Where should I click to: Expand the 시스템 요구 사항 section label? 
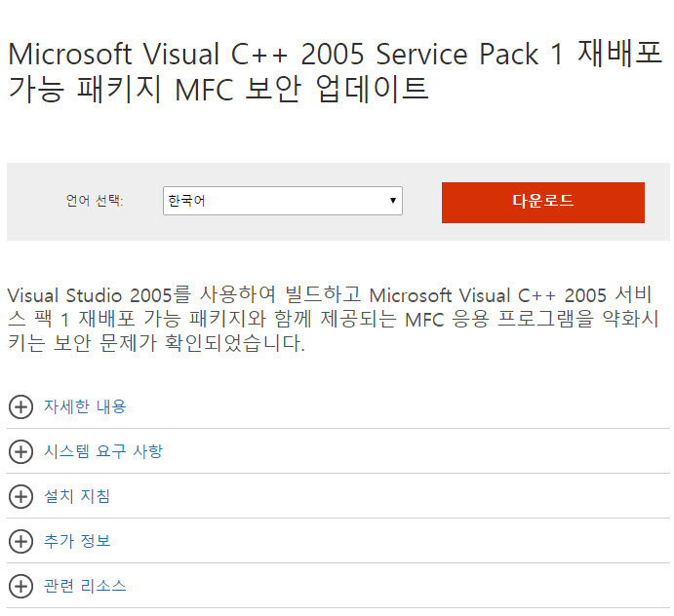103,451
